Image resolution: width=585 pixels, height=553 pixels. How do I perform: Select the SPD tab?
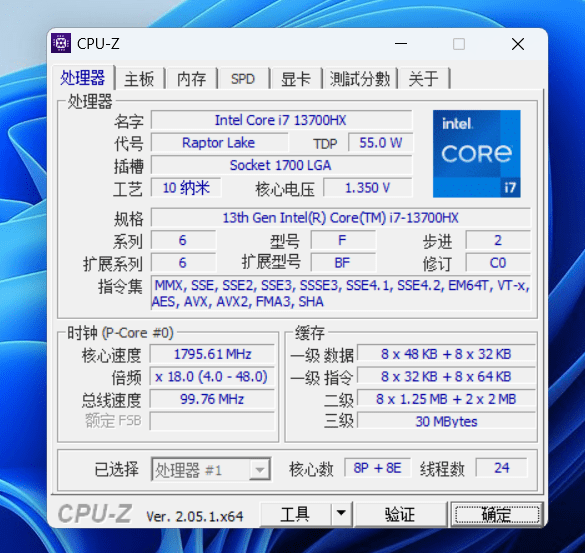[243, 79]
